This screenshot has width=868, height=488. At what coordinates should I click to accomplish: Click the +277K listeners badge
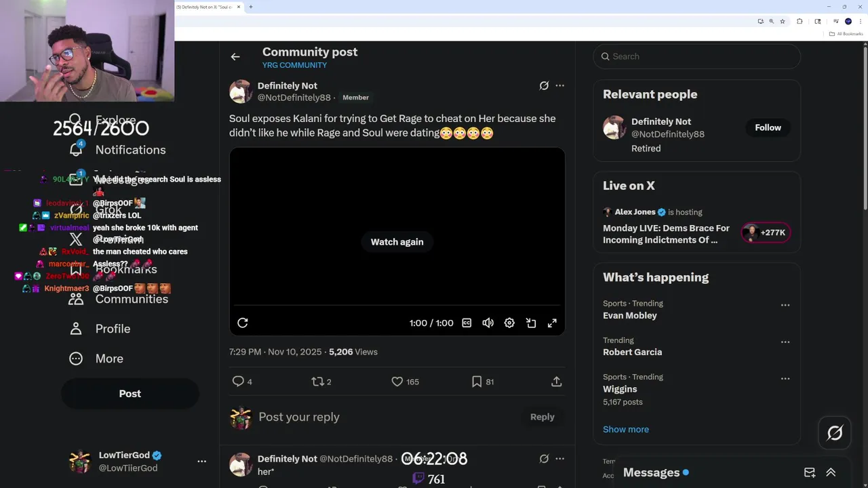tap(766, 232)
